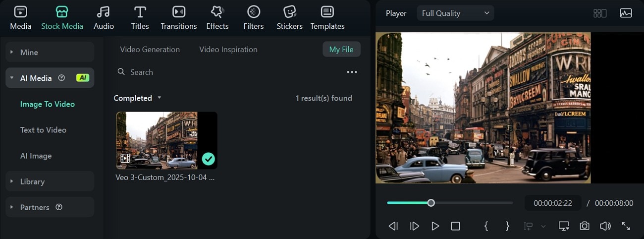Screen dimensions: 644x239
Task: Switch to the Audio tab
Action: coord(104,18)
